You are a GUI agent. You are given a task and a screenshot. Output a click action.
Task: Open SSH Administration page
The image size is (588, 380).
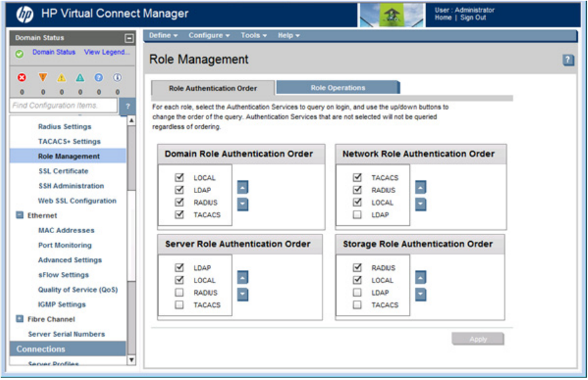[x=71, y=186]
